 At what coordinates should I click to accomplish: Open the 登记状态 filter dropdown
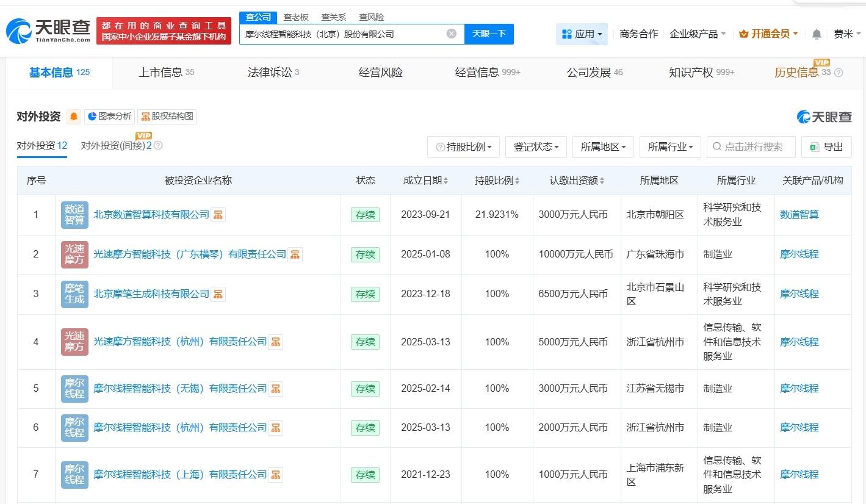pos(536,146)
